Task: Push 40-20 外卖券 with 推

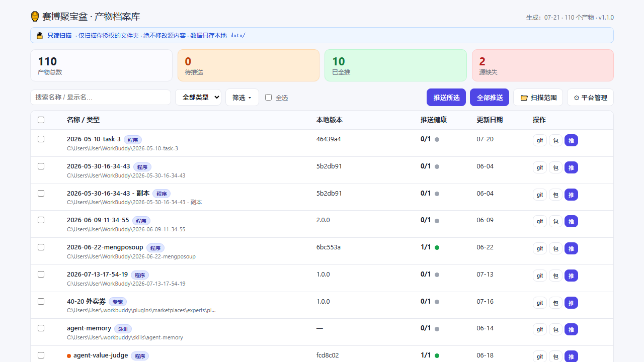Action: point(571,303)
